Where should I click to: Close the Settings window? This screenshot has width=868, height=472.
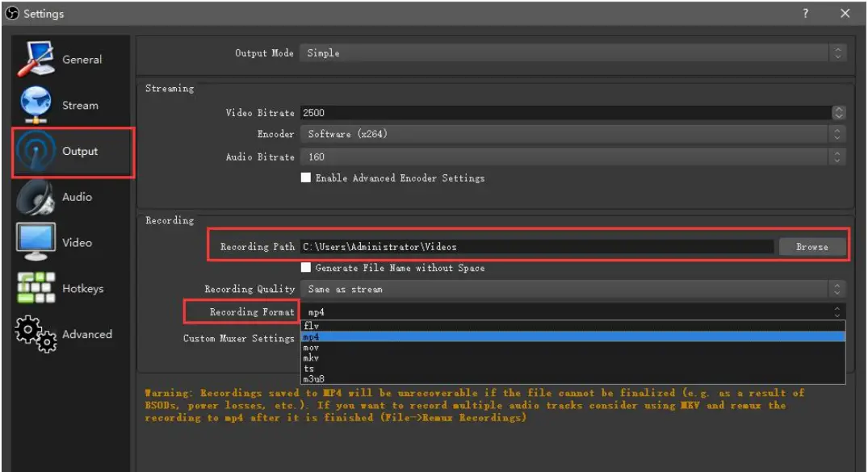point(845,13)
